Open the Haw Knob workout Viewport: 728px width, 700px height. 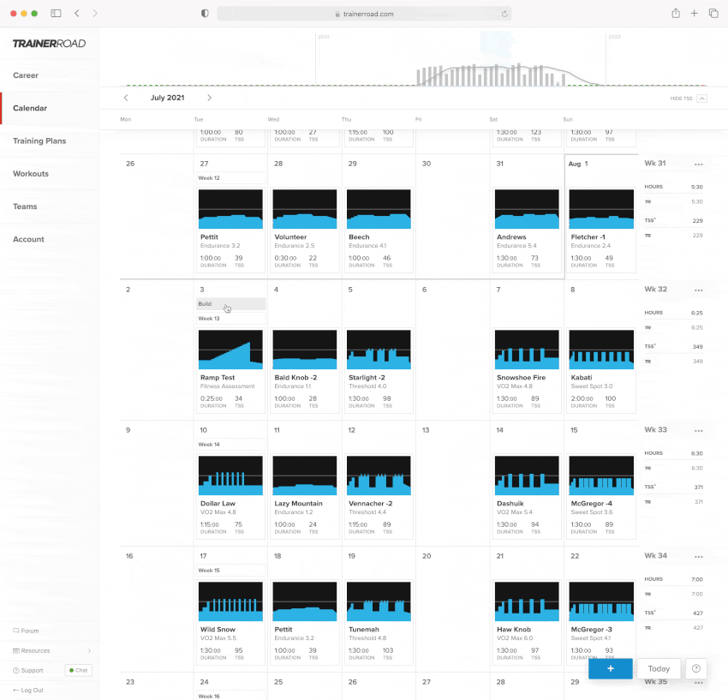pyautogui.click(x=527, y=622)
